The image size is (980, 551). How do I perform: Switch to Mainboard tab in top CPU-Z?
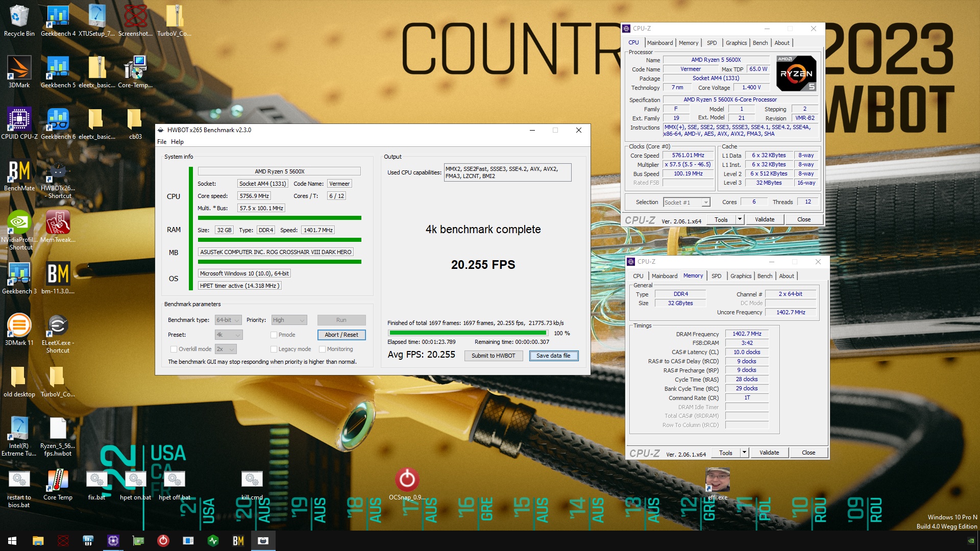tap(660, 43)
